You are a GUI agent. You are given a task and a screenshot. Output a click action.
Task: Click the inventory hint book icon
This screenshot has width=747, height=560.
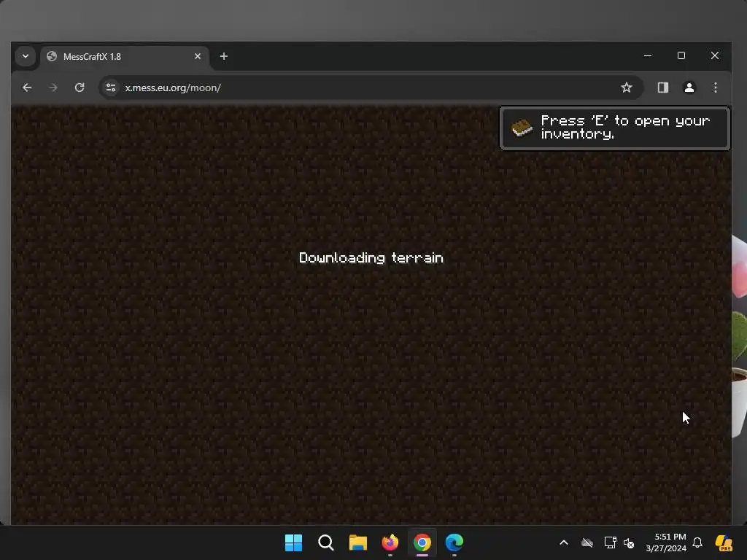[522, 128]
